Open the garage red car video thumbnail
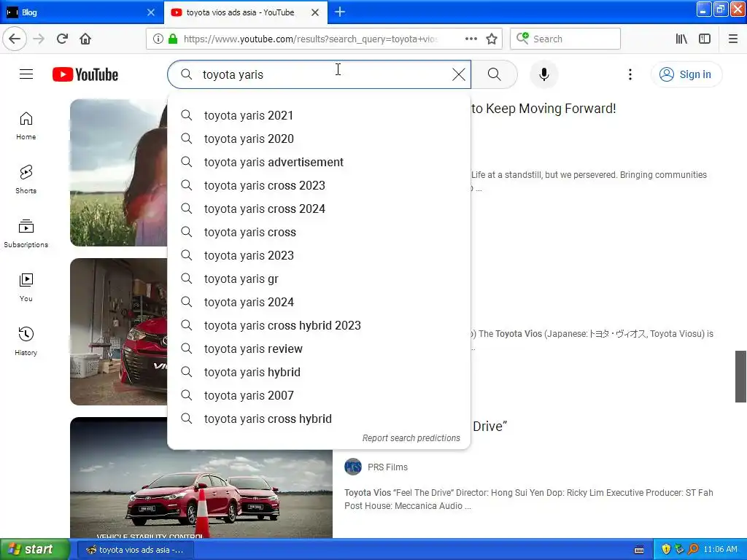 (x=119, y=332)
